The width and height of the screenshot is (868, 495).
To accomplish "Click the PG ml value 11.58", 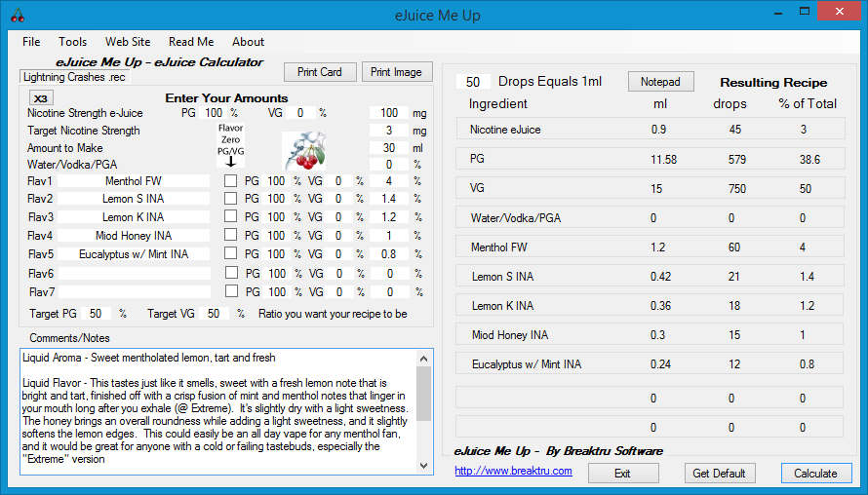I will 664,160.
